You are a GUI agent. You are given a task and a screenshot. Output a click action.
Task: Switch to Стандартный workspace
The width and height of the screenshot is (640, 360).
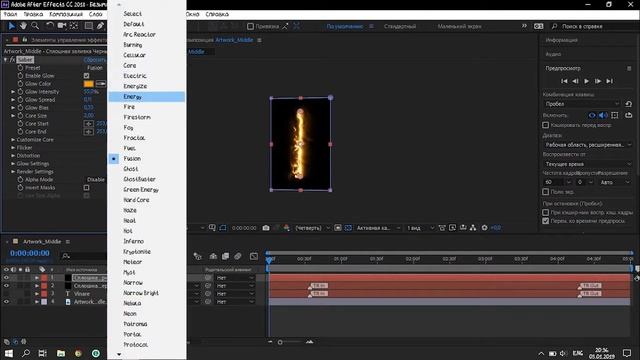coord(400,27)
